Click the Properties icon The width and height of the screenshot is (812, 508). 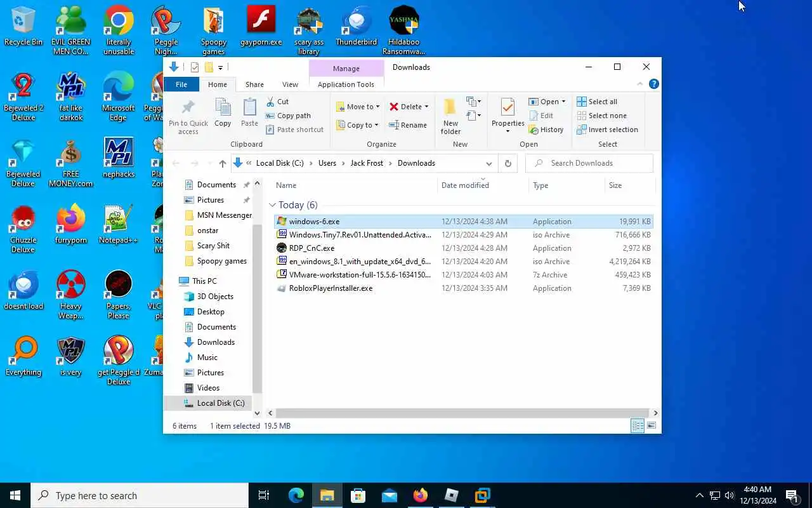click(507, 107)
